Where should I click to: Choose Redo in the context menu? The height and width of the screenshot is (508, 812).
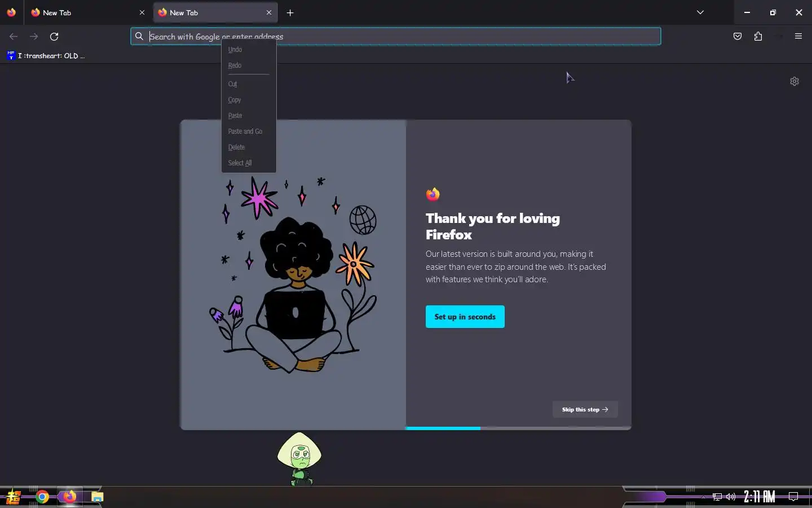tap(249, 65)
